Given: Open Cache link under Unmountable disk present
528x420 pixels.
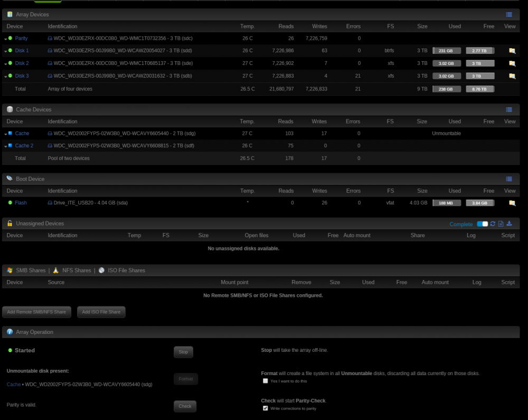Looking at the screenshot, I should point(14,384).
